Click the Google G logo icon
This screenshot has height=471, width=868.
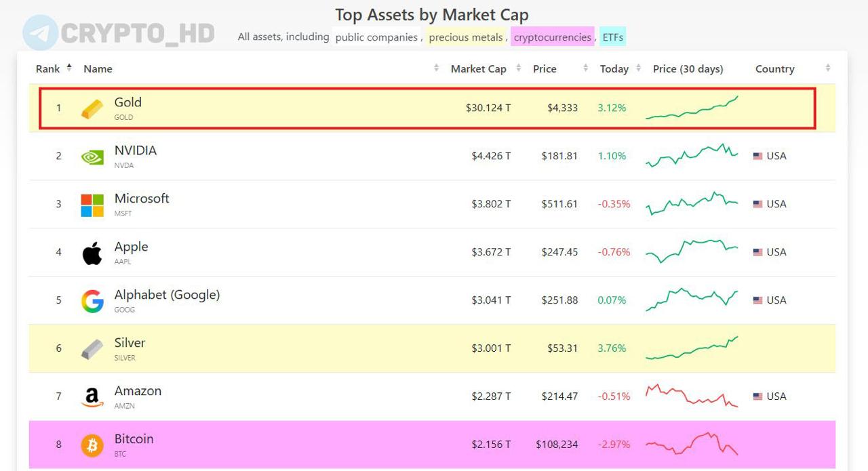pos(92,301)
